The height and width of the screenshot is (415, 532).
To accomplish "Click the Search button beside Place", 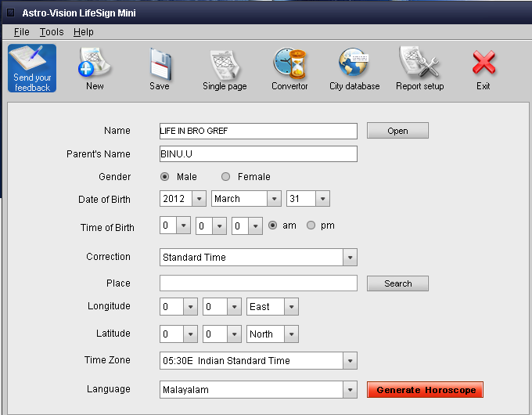I will pyautogui.click(x=397, y=283).
